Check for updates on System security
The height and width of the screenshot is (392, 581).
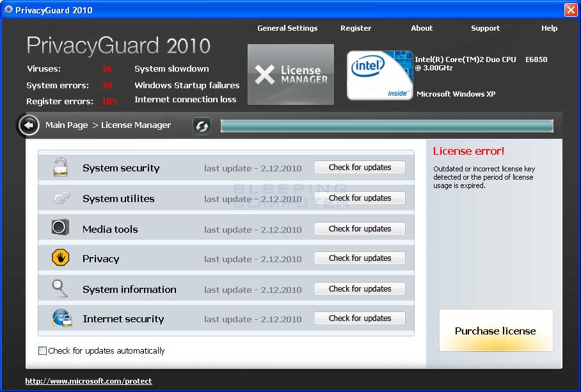tap(360, 167)
